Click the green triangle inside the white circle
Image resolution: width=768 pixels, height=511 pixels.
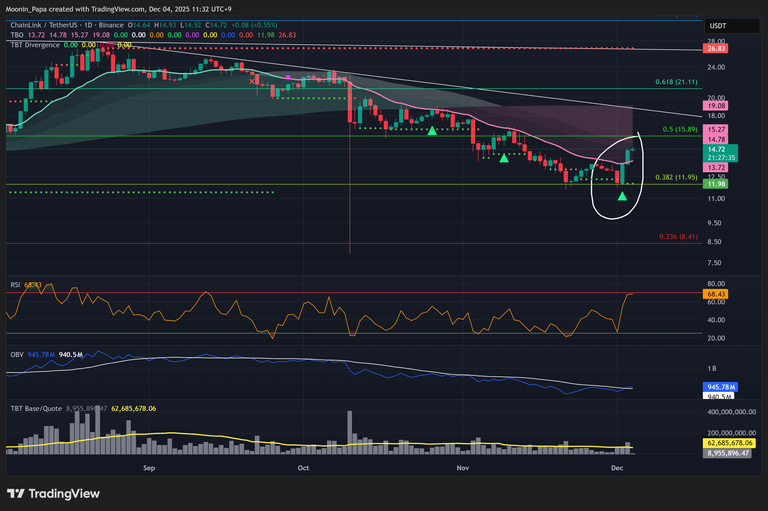pos(623,196)
